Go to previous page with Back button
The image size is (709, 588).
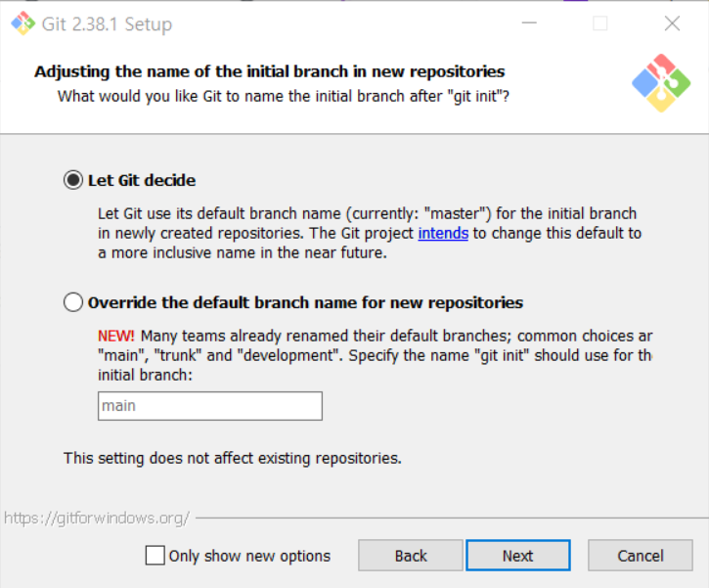411,555
